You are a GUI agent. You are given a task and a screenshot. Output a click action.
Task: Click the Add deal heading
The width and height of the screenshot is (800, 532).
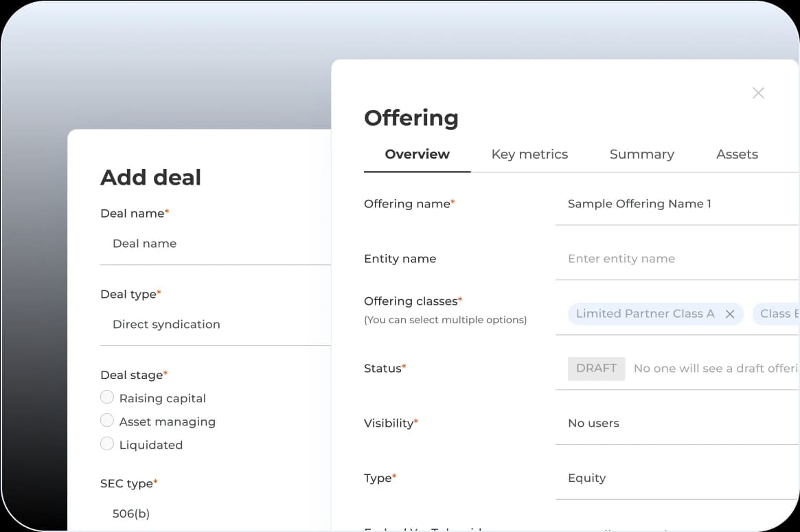(x=150, y=177)
